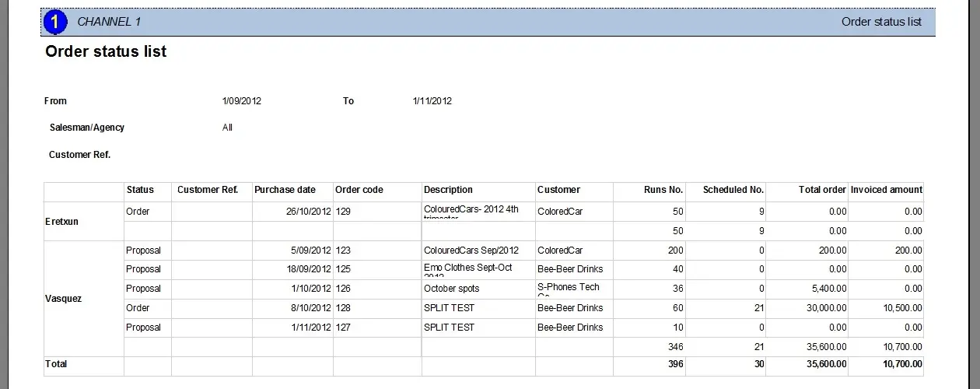Click the October spots description cell
This screenshot has height=389, width=980.
click(451, 289)
